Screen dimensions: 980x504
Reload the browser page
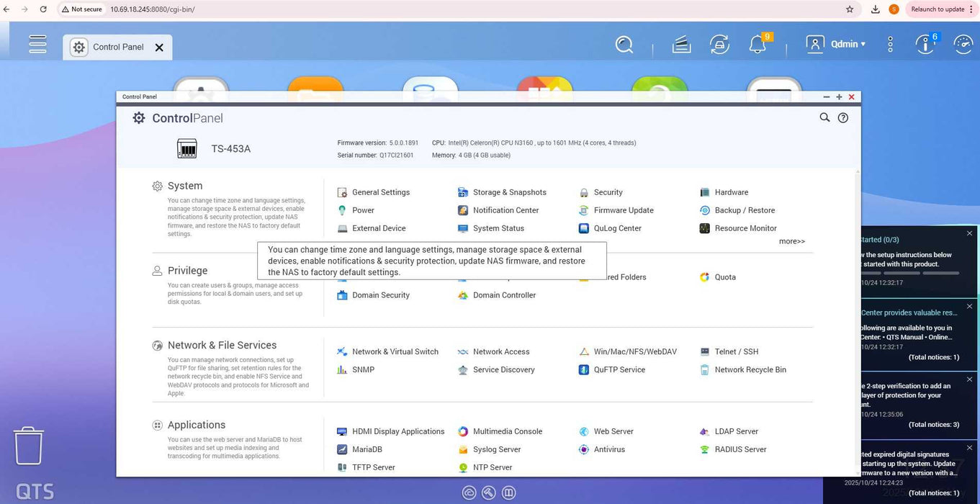(x=43, y=9)
